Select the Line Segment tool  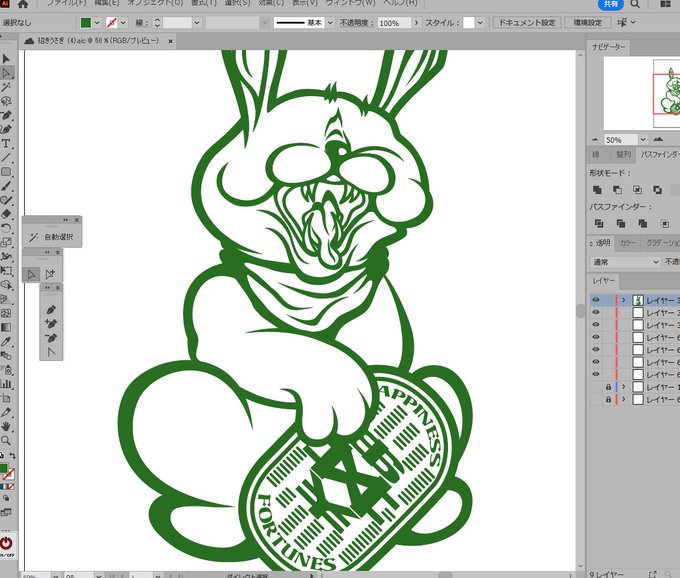pyautogui.click(x=6, y=157)
